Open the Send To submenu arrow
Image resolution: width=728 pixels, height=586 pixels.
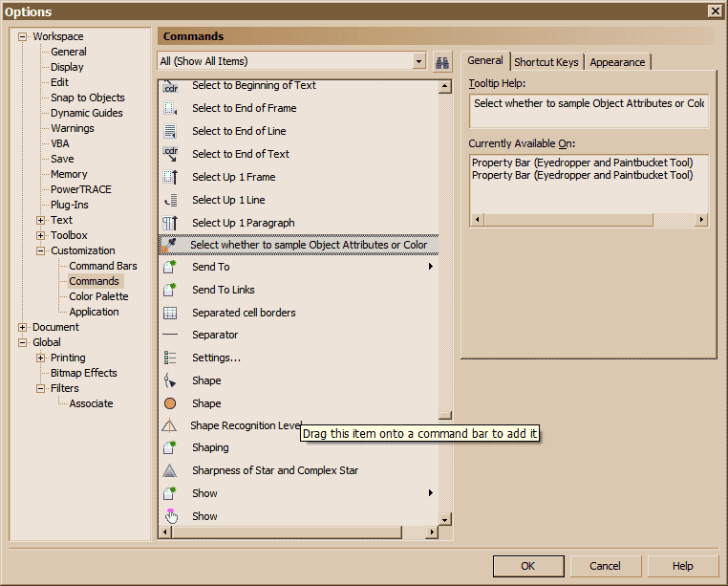click(x=430, y=267)
